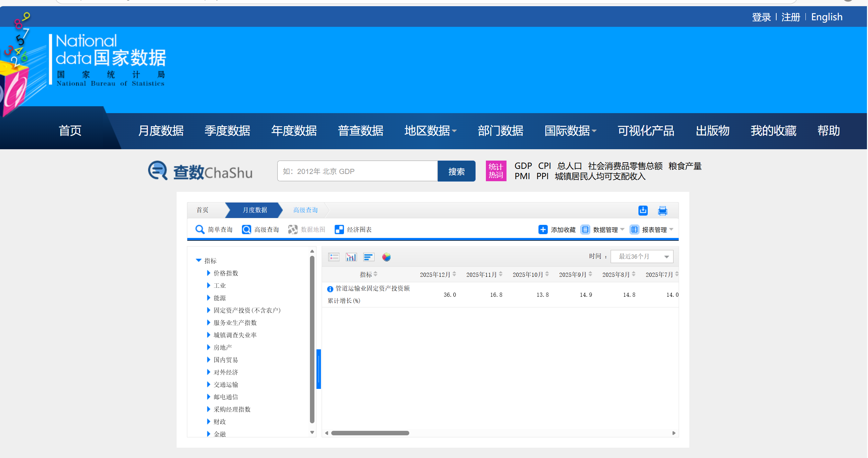Switch to table list view icon
The height and width of the screenshot is (458, 868).
tap(334, 257)
